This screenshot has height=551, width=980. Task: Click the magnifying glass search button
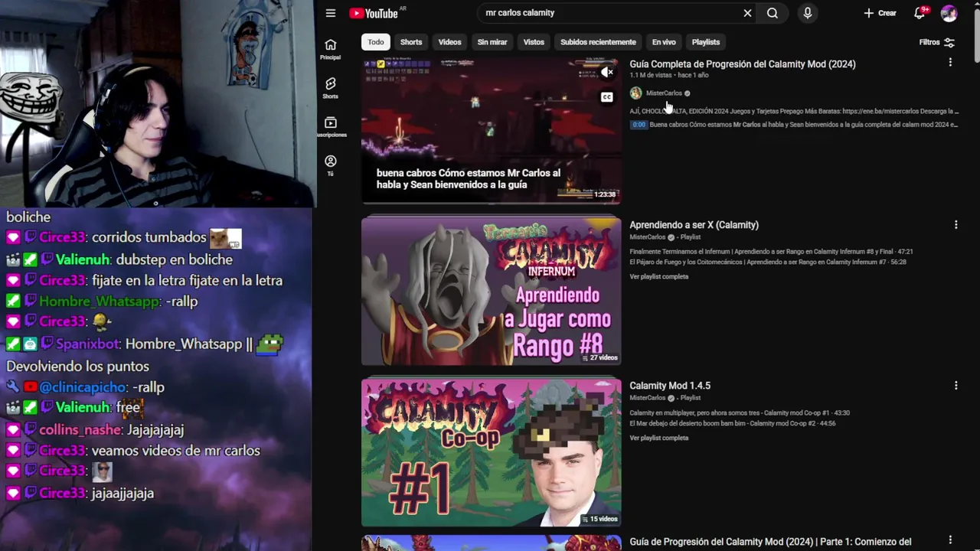pyautogui.click(x=773, y=13)
